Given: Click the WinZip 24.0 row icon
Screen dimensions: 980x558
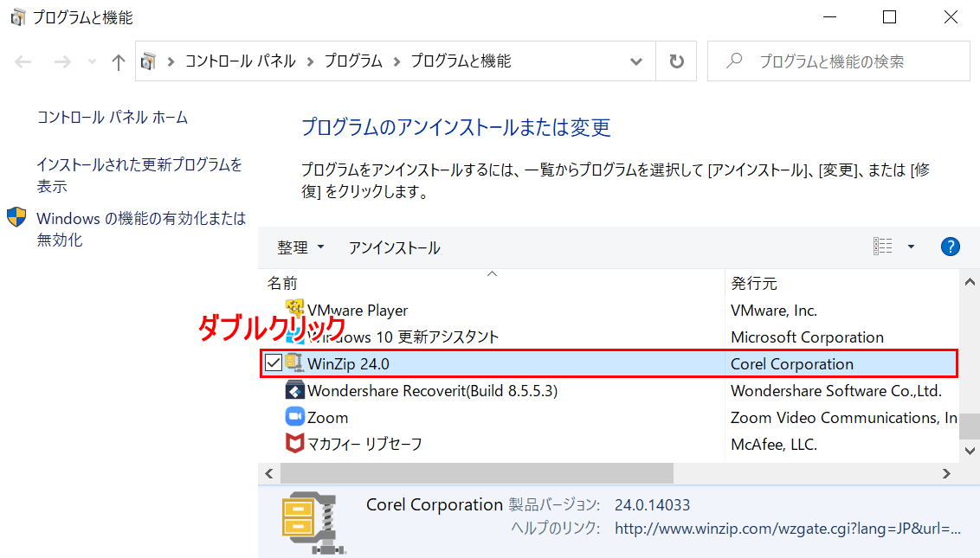Looking at the screenshot, I should point(294,363).
